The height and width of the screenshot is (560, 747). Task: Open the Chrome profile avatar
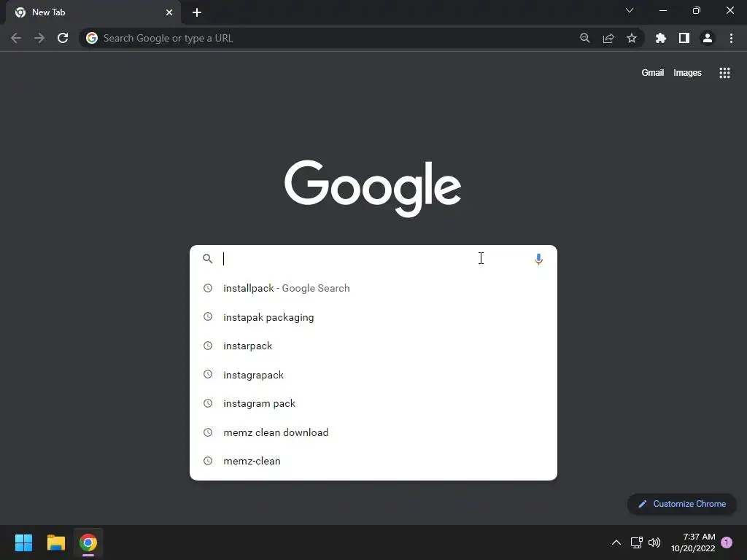pos(708,38)
